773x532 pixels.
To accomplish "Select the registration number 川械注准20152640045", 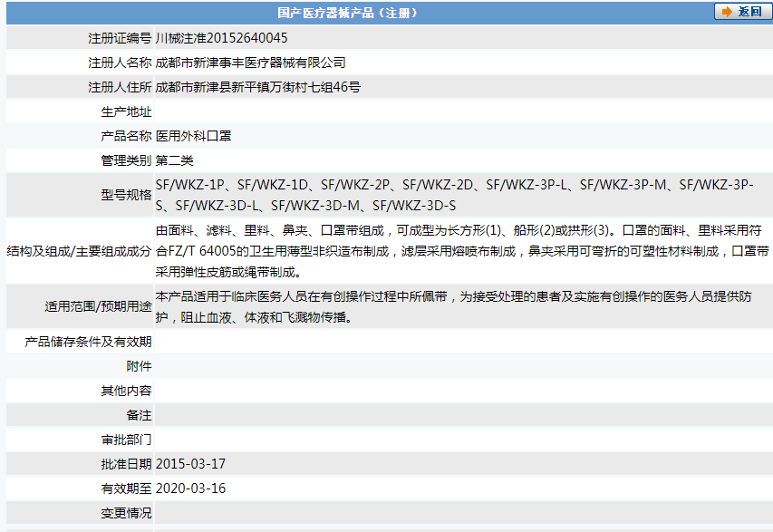I will click(221, 38).
